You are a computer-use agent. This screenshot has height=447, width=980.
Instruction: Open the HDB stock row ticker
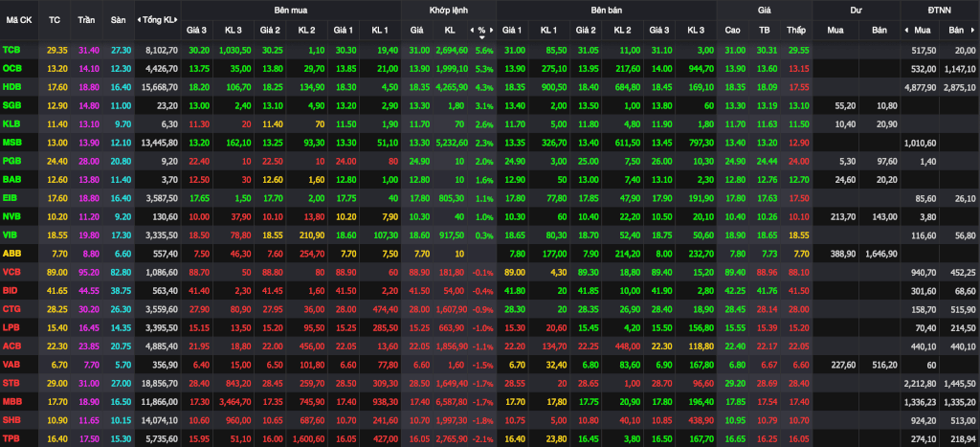11,87
